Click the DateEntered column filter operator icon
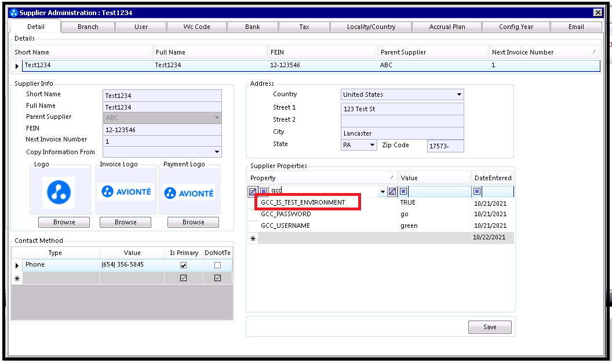This screenshot has width=612, height=364. click(478, 191)
